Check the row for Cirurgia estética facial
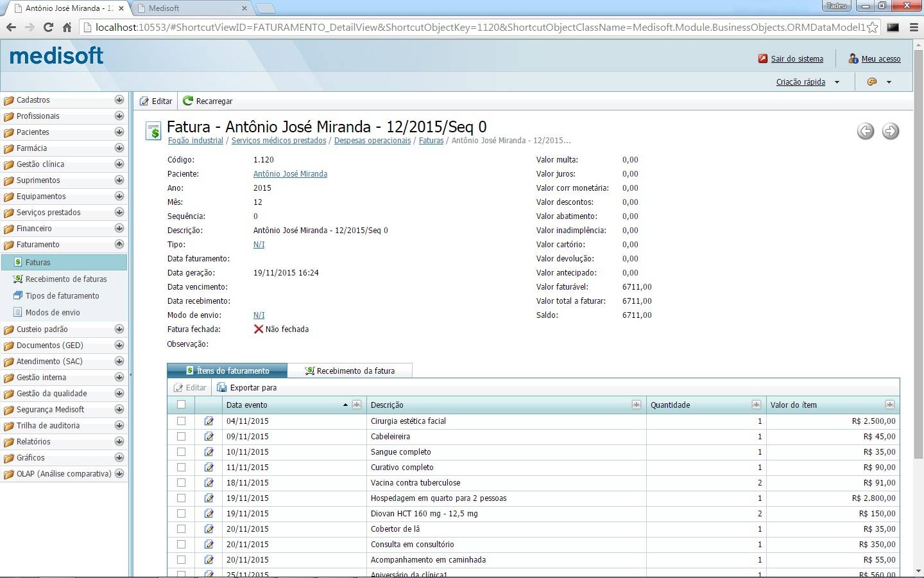Screen dimensions: 924x578 coord(181,421)
